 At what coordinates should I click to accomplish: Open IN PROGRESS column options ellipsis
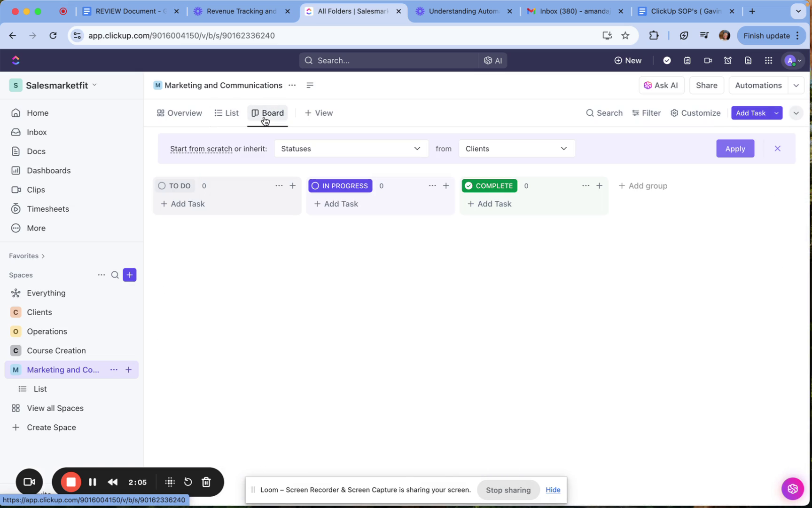click(x=432, y=186)
